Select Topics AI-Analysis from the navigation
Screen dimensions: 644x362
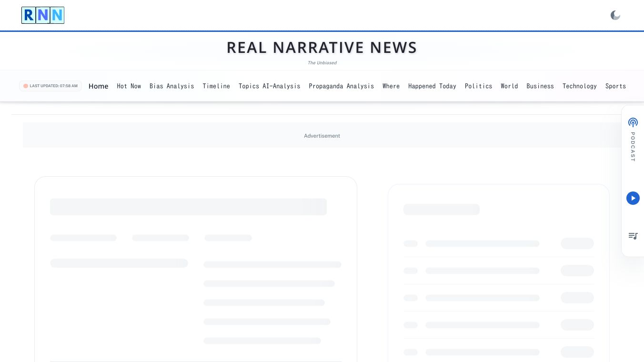point(270,86)
